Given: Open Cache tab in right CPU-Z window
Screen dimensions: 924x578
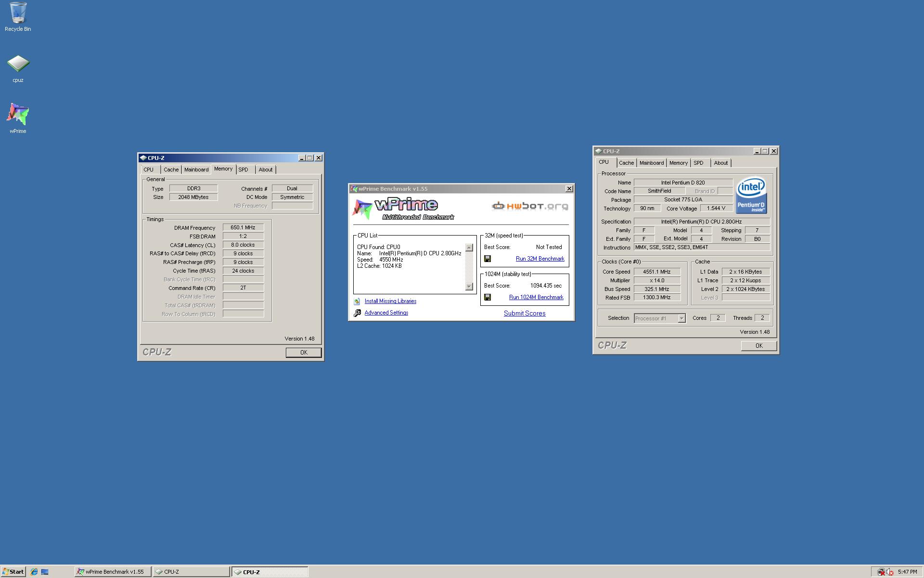Looking at the screenshot, I should (626, 163).
